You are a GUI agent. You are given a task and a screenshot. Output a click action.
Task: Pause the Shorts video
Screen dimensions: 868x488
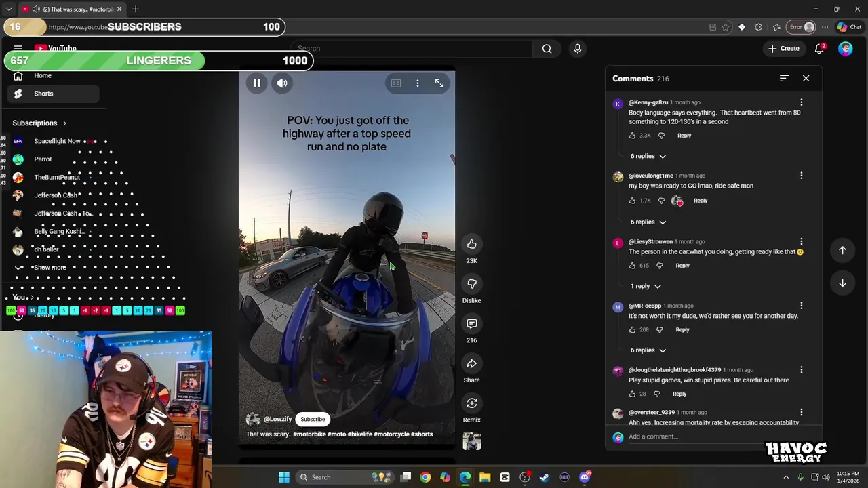[256, 83]
